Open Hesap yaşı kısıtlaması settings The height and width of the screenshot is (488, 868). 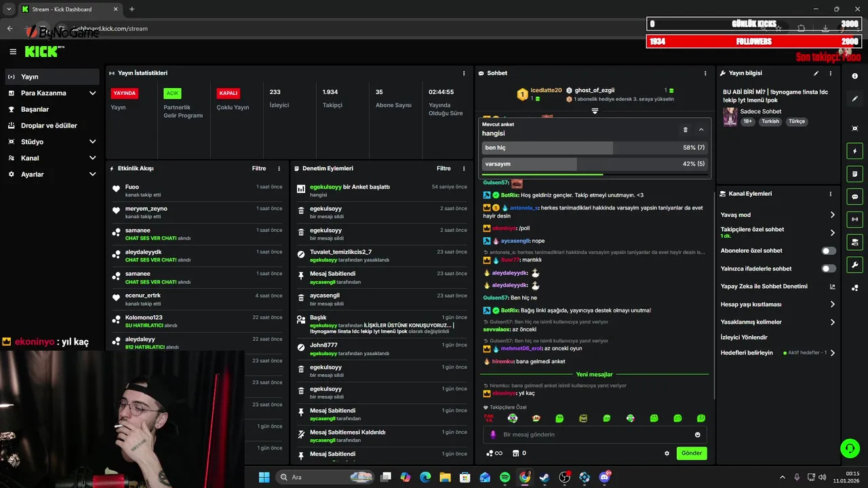tap(778, 304)
